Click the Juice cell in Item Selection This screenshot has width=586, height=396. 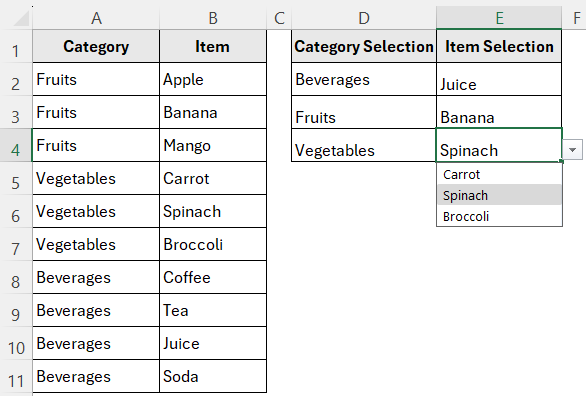tap(499, 79)
